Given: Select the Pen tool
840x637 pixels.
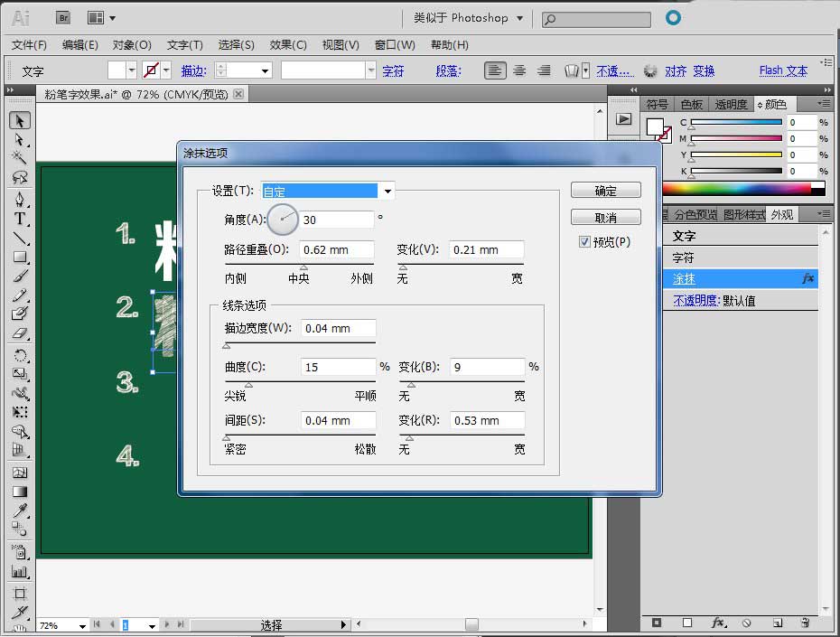Looking at the screenshot, I should coord(20,198).
